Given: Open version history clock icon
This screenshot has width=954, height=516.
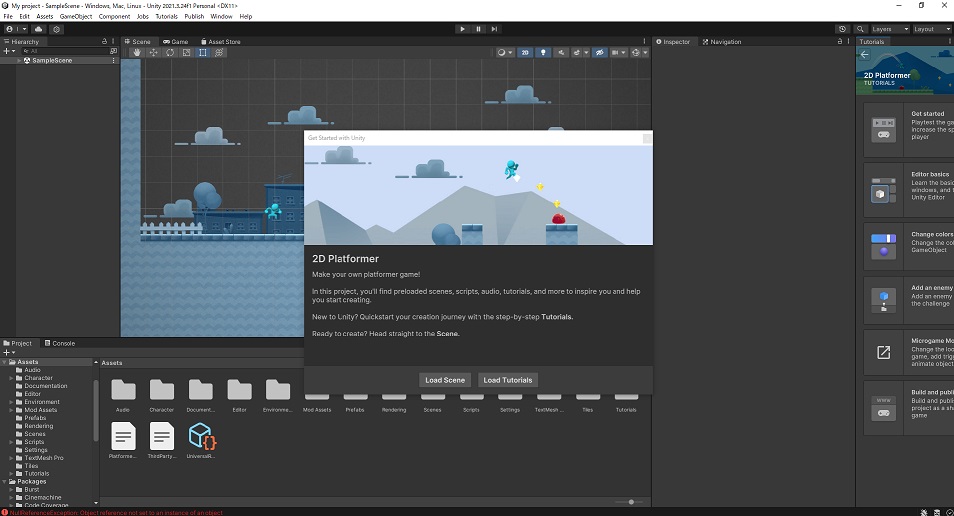Looking at the screenshot, I should (x=842, y=29).
